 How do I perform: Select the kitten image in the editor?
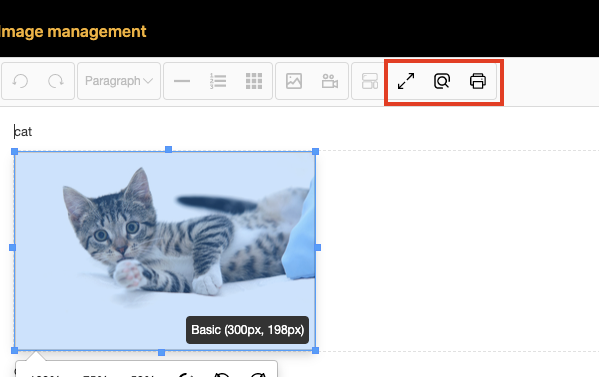coord(165,251)
